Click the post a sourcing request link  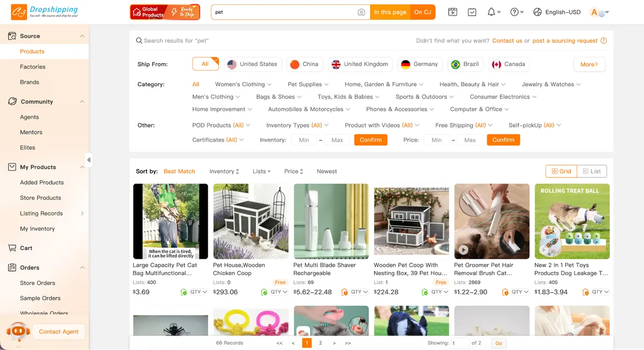tap(565, 41)
